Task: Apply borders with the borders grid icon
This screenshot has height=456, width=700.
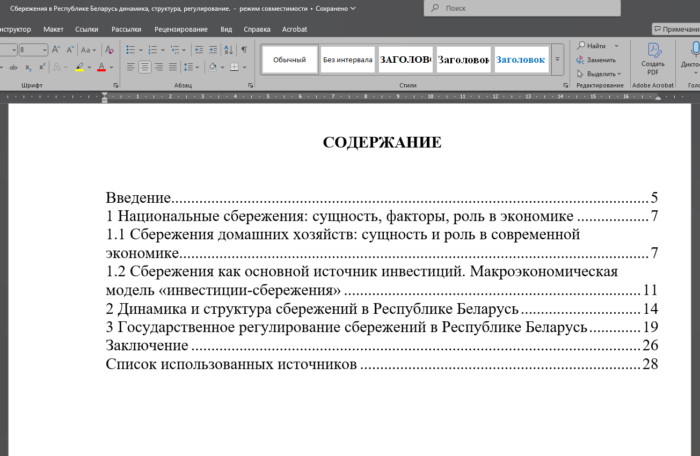Action: pos(234,67)
